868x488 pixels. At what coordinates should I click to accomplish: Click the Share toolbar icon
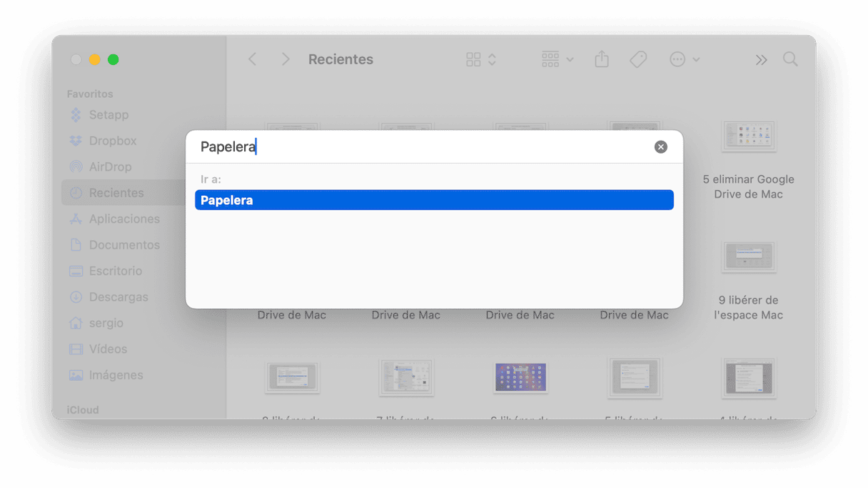tap(602, 59)
